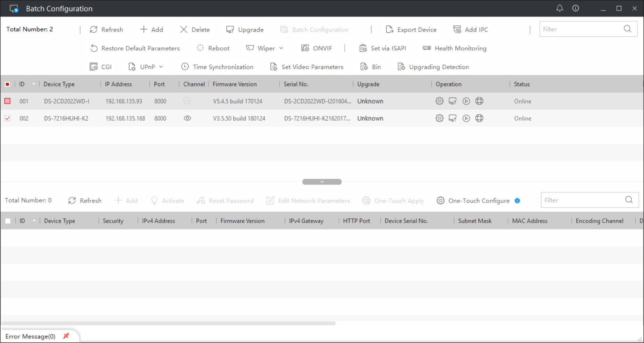
Task: Delete the selected device
Action: click(x=195, y=30)
